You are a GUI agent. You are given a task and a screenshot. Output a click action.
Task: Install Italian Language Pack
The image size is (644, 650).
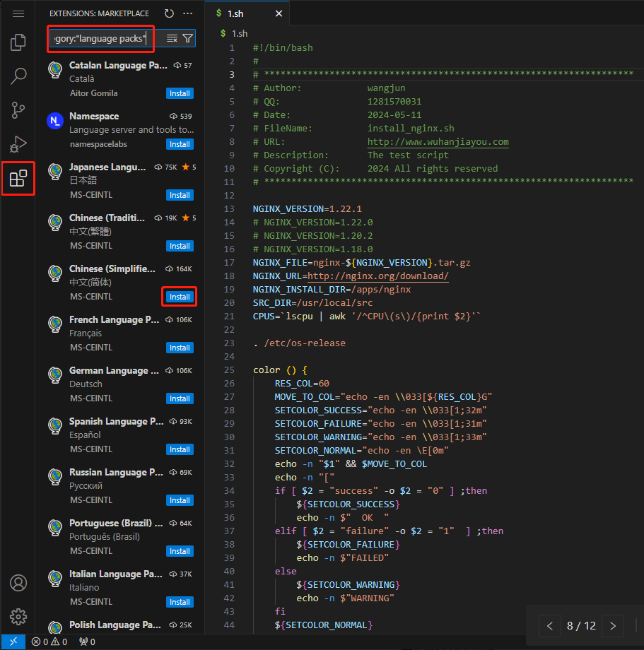(x=180, y=602)
